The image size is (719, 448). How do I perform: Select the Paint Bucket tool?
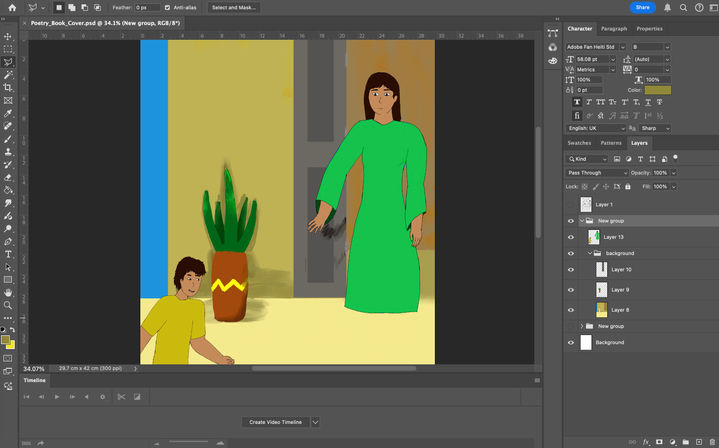click(8, 190)
